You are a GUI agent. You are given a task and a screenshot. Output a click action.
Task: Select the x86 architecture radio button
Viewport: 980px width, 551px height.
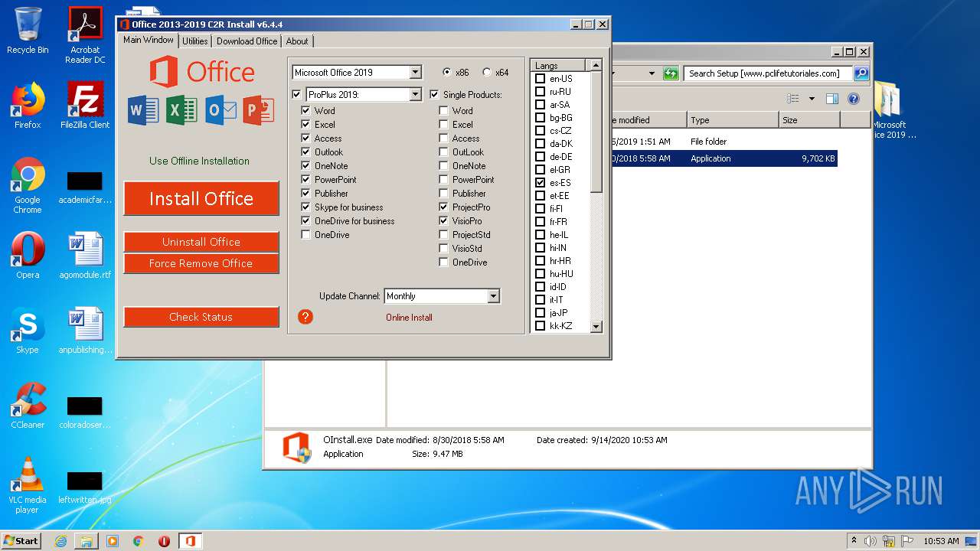coord(447,73)
